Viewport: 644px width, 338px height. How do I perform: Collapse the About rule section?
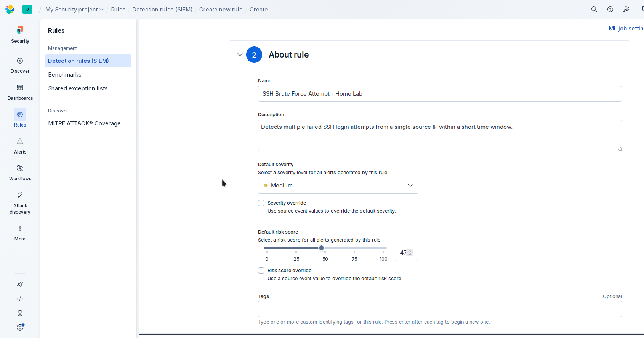(240, 55)
